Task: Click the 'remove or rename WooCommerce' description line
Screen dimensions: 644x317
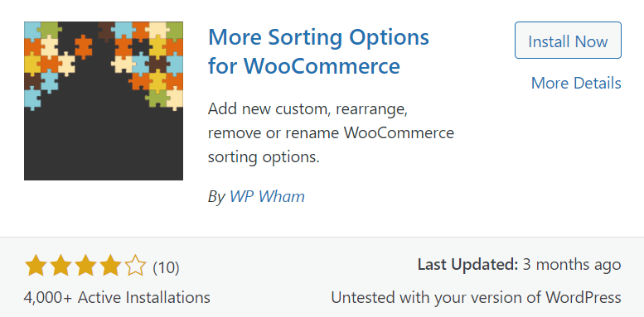Action: tap(331, 133)
